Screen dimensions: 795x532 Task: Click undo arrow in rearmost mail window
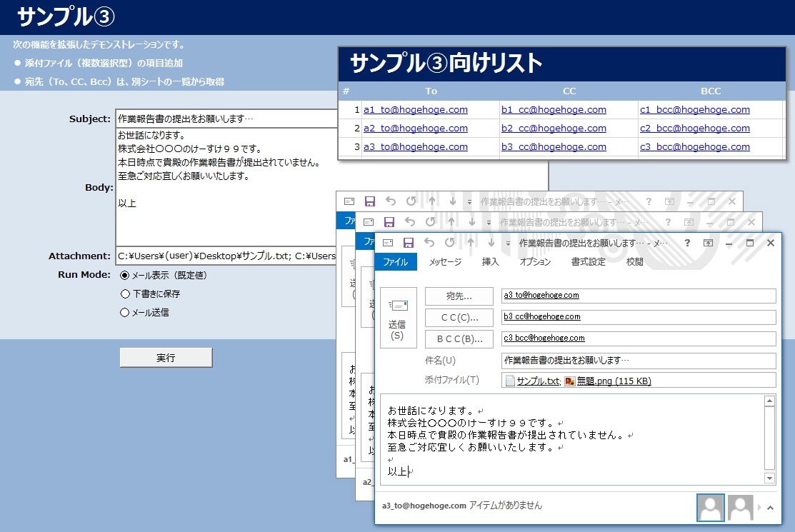click(391, 201)
